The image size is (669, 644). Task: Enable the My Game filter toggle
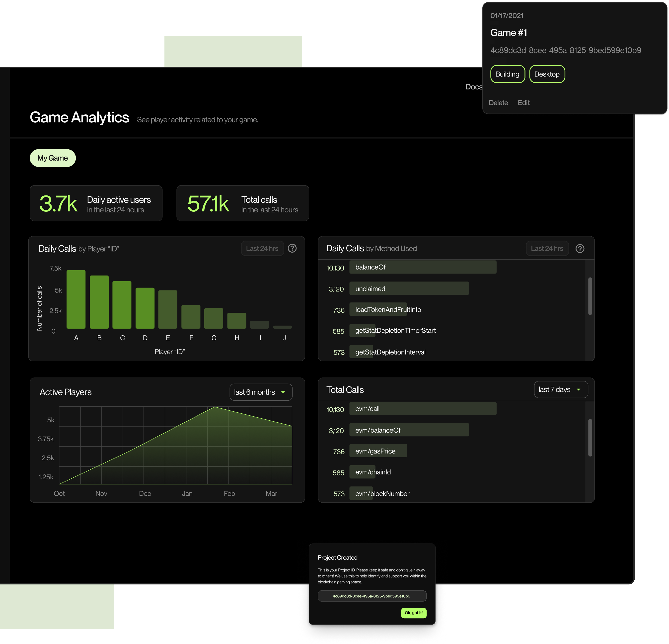click(53, 158)
